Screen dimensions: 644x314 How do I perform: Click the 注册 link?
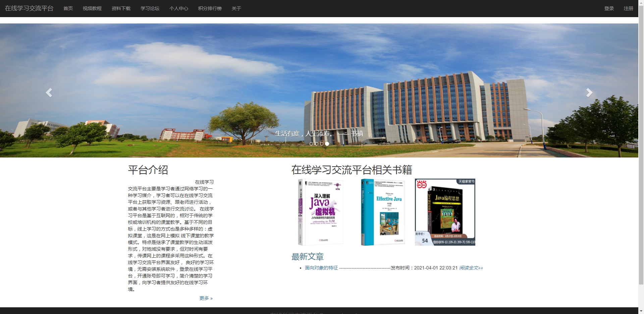click(629, 8)
